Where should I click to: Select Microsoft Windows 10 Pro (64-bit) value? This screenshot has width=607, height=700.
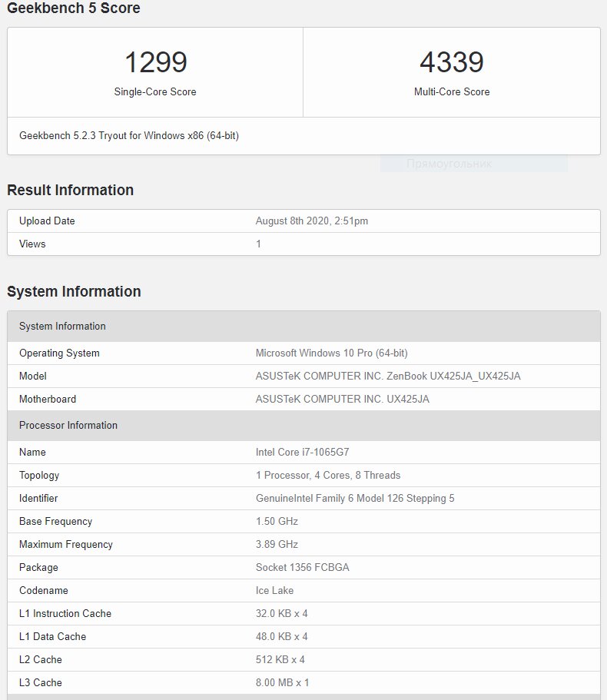point(332,353)
